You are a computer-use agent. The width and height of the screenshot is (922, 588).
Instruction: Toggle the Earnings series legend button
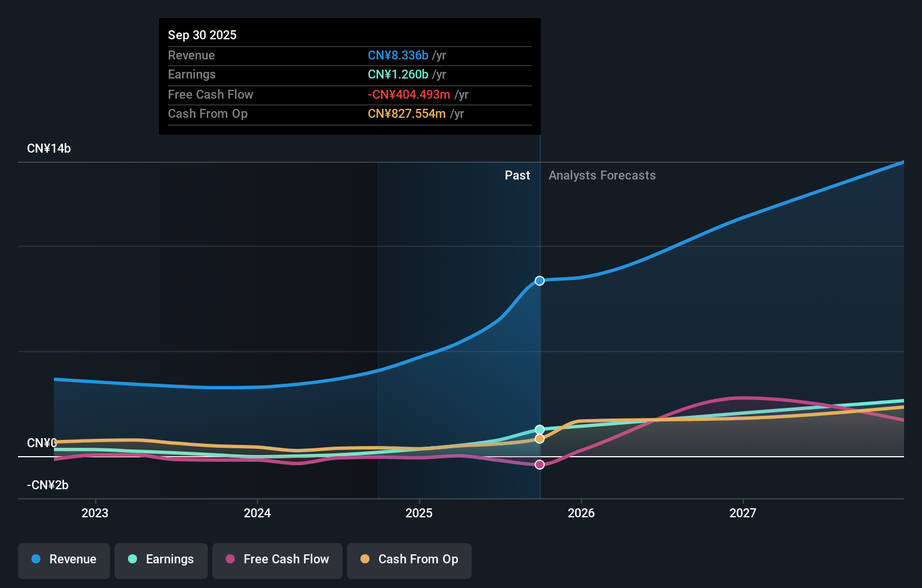click(161, 559)
